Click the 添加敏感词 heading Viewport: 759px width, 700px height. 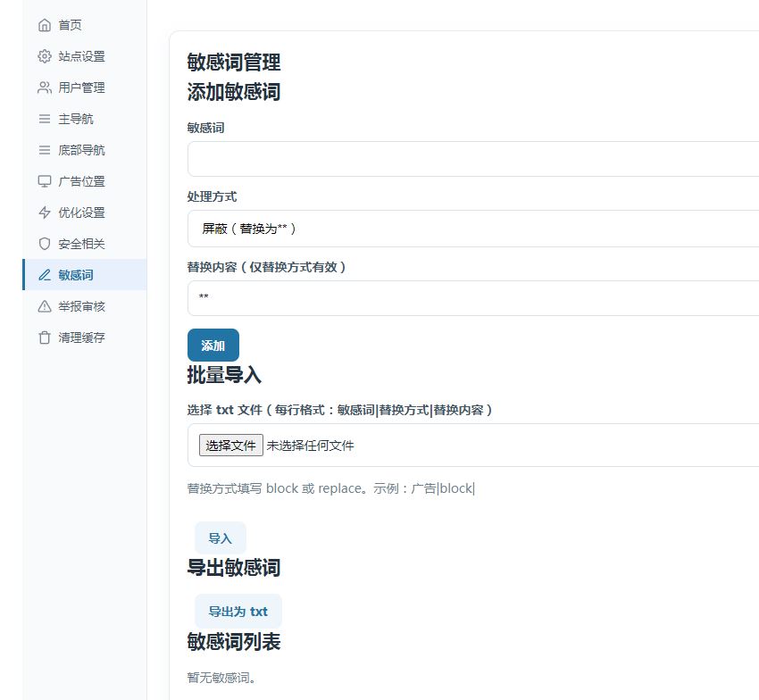234,91
